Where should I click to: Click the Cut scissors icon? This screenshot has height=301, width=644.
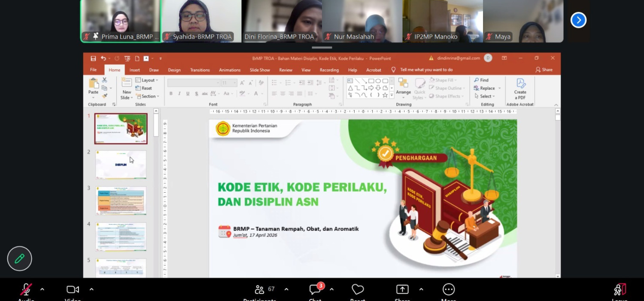click(x=104, y=80)
